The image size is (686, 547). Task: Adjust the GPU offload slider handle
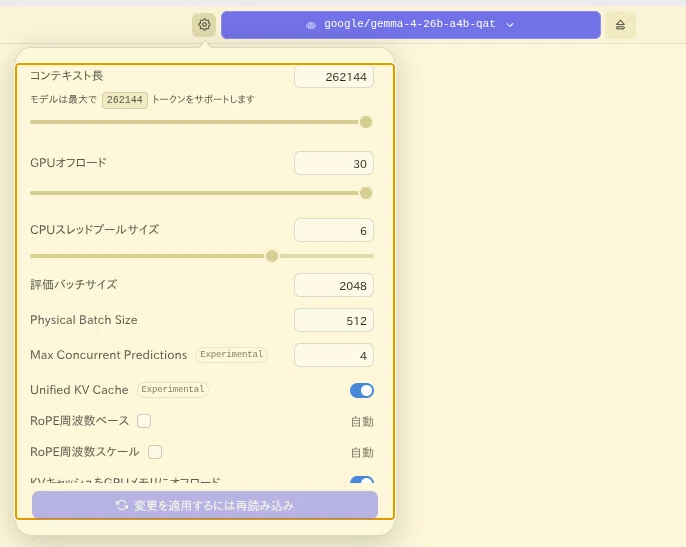click(366, 193)
